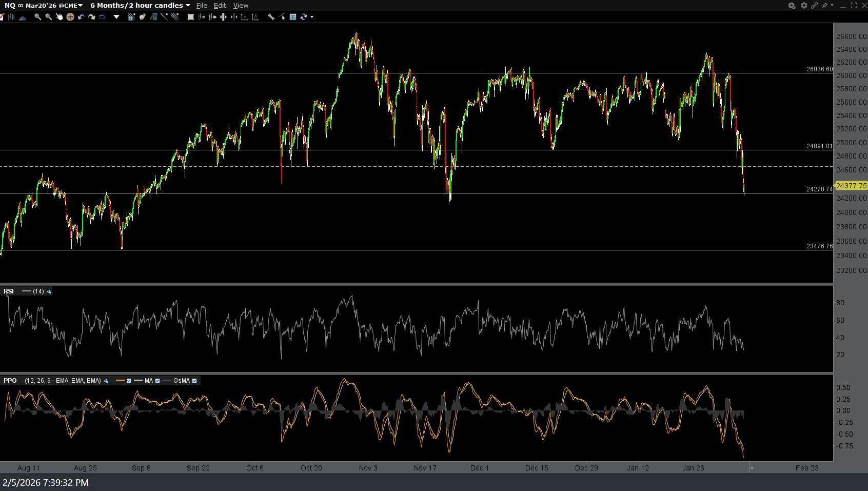Click the 24377.75 current price marker

(851, 186)
